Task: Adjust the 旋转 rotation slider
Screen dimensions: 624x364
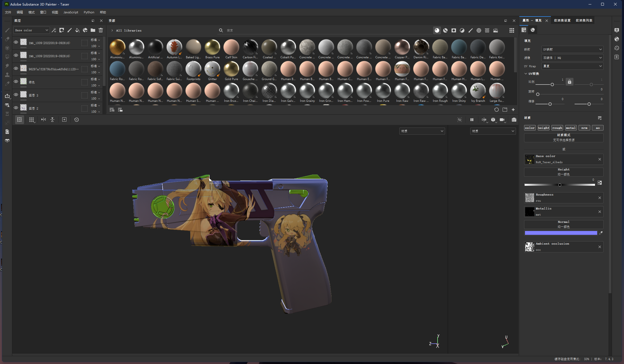Action: coord(569,94)
